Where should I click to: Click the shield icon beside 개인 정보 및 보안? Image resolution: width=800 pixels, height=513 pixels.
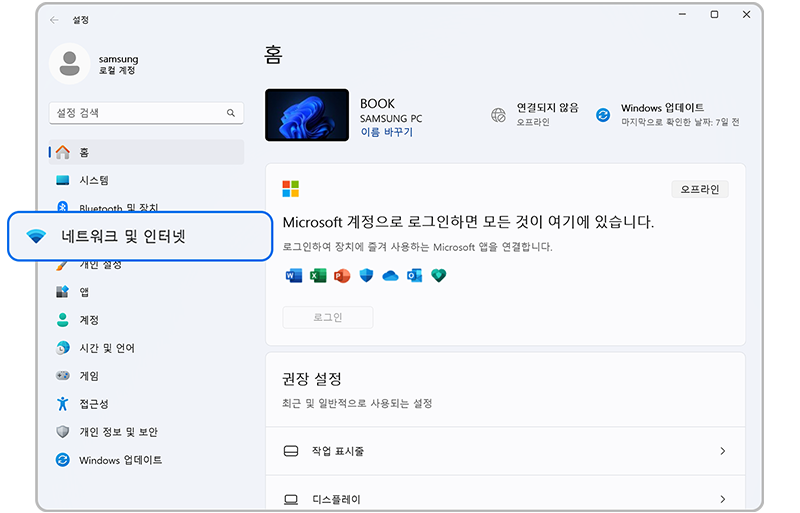[x=63, y=432]
